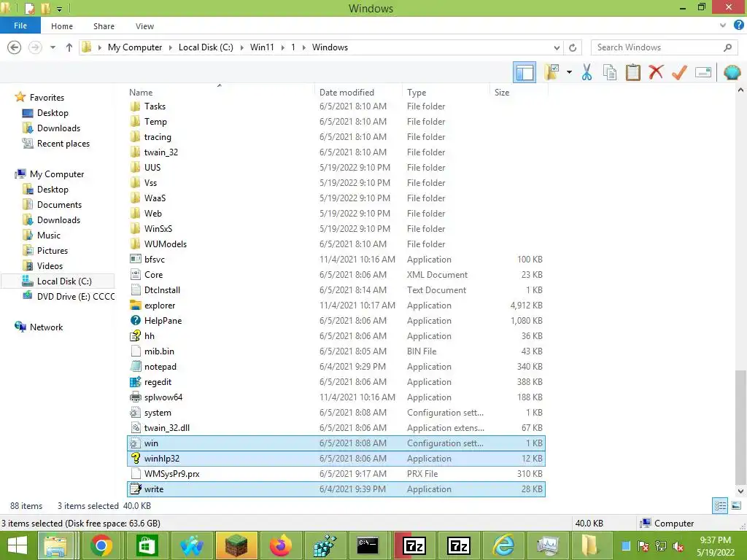
Task: Click Local Disk (C:) in breadcrumb
Action: pyautogui.click(x=206, y=47)
